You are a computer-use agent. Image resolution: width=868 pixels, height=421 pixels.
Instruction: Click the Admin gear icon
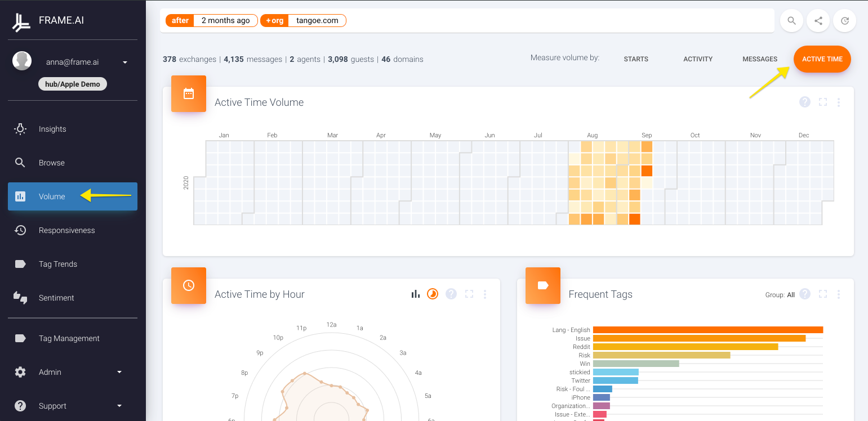20,372
